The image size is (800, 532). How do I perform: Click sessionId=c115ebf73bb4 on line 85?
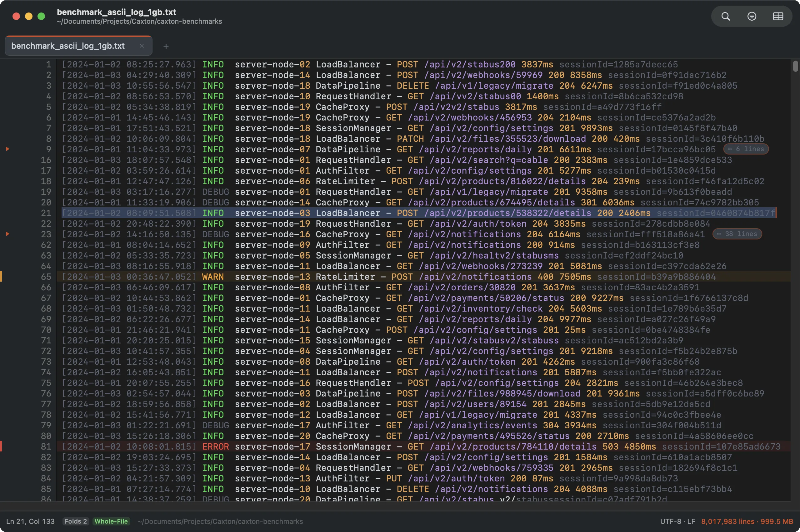pos(673,489)
